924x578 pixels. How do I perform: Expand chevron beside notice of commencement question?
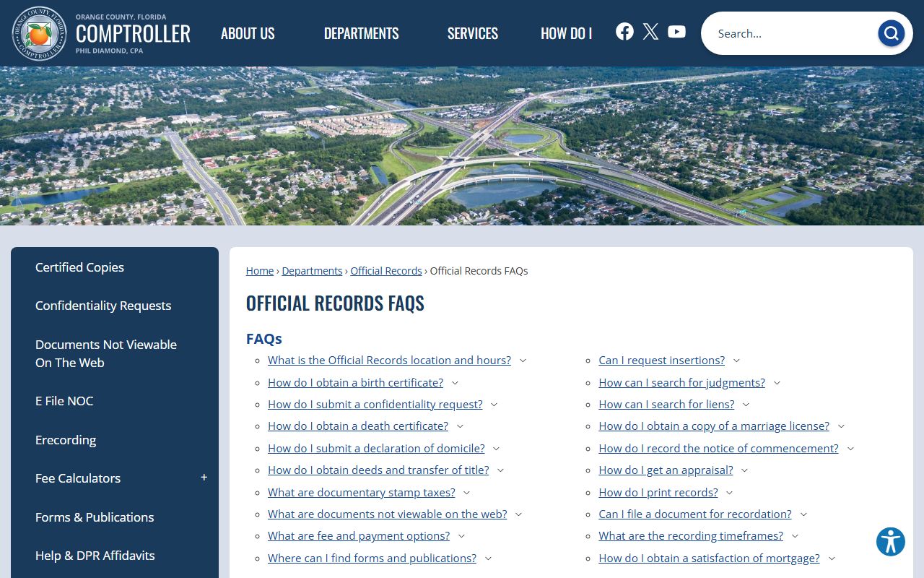850,449
